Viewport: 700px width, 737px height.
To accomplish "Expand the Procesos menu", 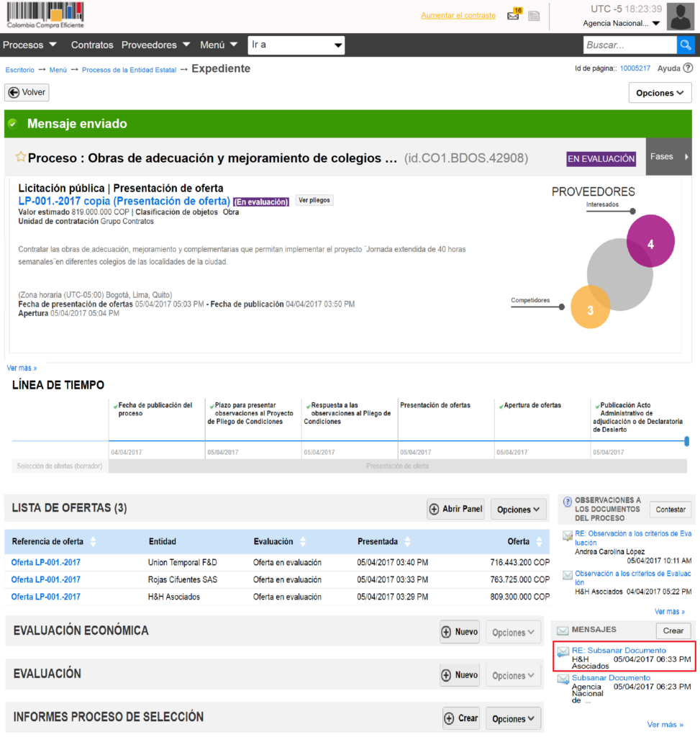I will point(30,45).
